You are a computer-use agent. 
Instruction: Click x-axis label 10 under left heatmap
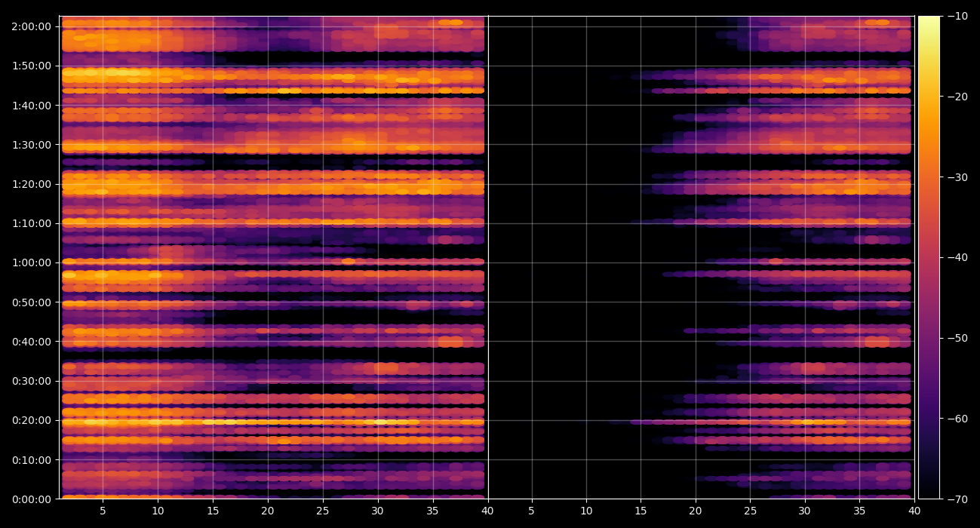[x=158, y=511]
